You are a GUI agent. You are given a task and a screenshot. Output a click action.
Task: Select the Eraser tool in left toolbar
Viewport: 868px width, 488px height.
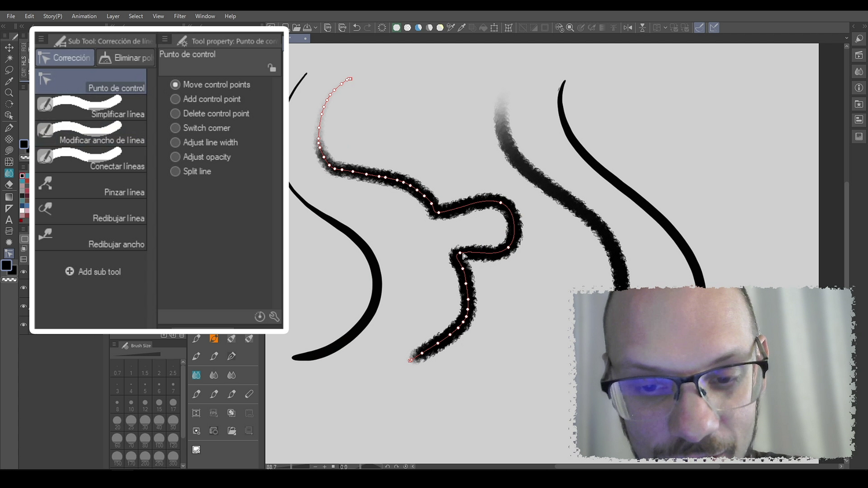(9, 184)
